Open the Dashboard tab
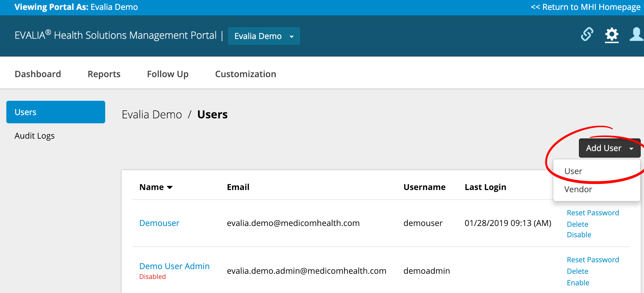 38,74
